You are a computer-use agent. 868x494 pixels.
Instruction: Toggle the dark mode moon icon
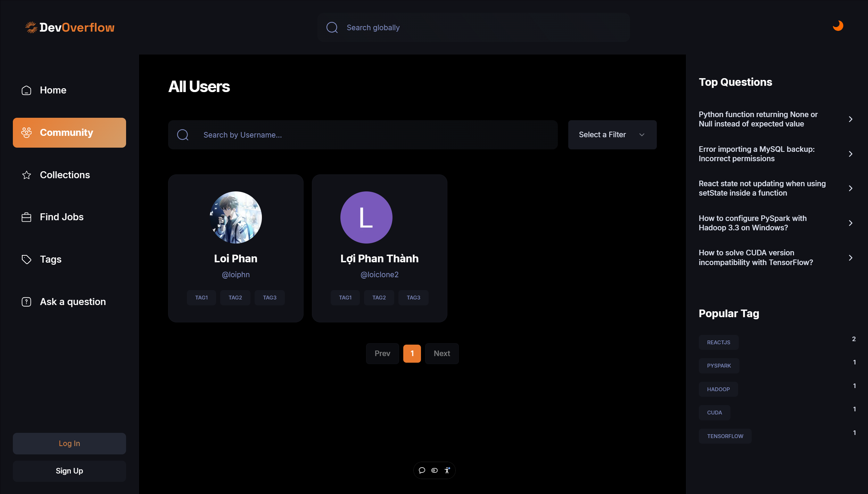click(838, 26)
